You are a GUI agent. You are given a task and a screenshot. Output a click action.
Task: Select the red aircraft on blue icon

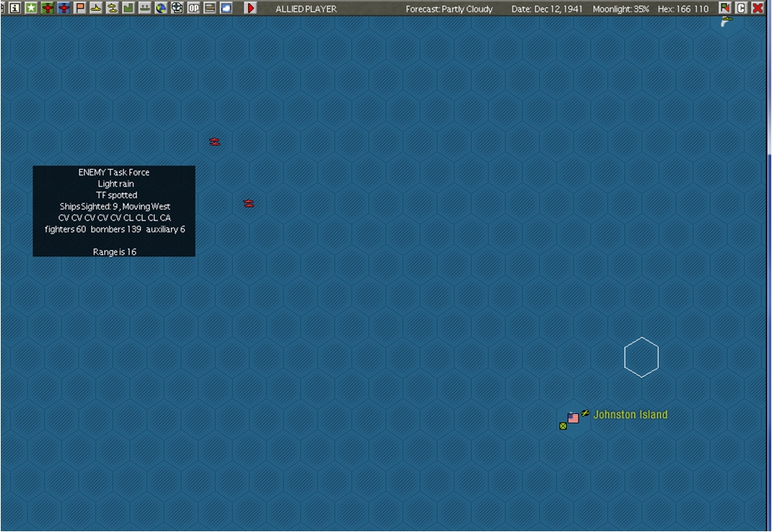tap(64, 8)
